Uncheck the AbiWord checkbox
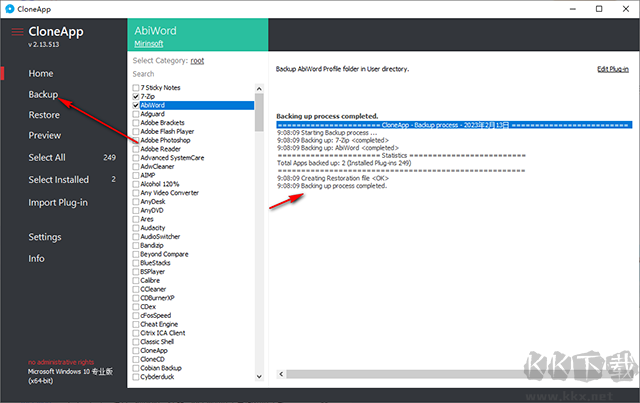 coord(136,105)
